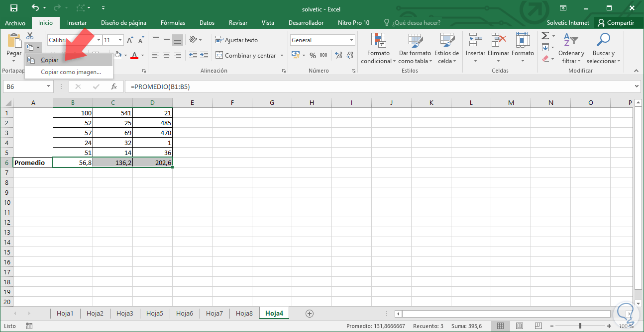The height and width of the screenshot is (332, 644).
Task: Open the Calibri font name dropdown
Action: [x=99, y=40]
